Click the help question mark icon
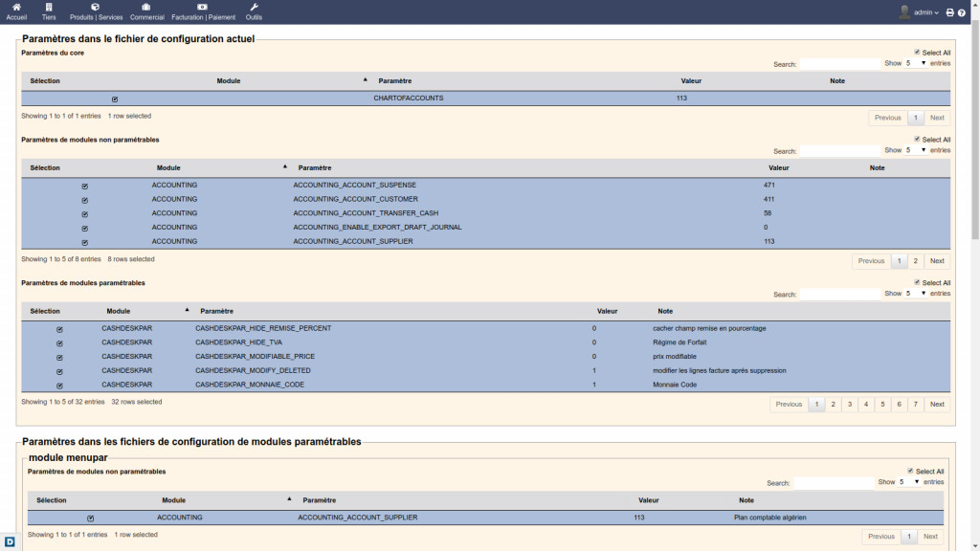Screen dimensions: 980x551 click(x=962, y=12)
